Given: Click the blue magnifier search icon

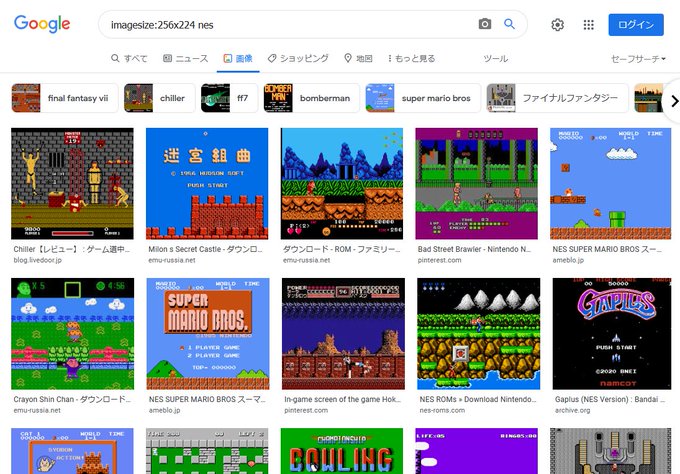Looking at the screenshot, I should click(x=510, y=24).
